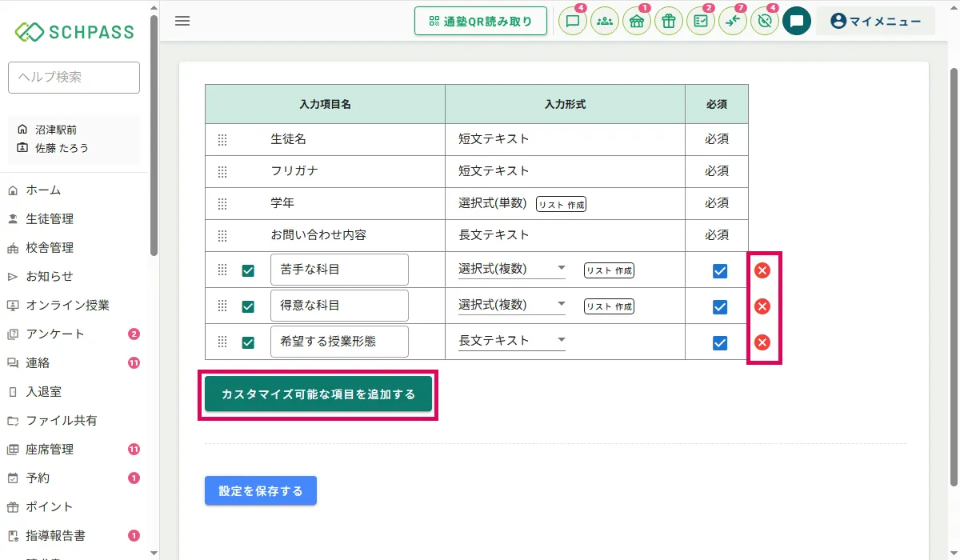The image size is (960, 560).
Task: Toggle required checkbox for 得意な科目
Action: coord(720,306)
